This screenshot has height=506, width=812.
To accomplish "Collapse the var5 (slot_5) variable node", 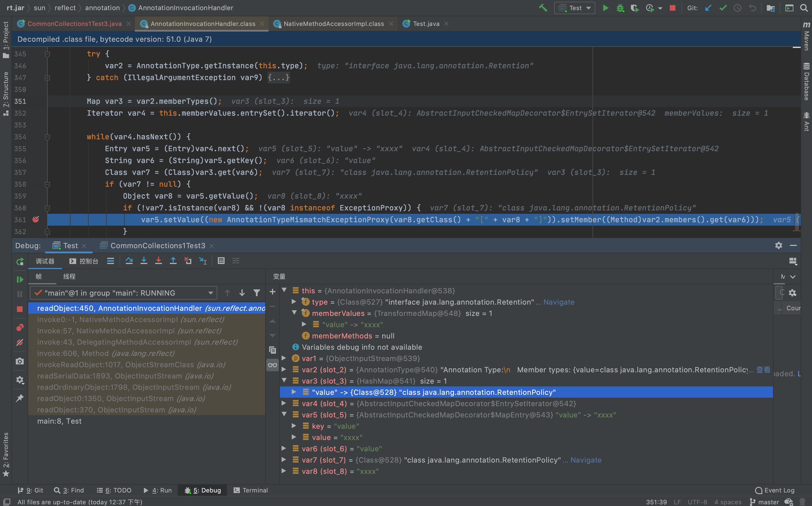I will 284,414.
